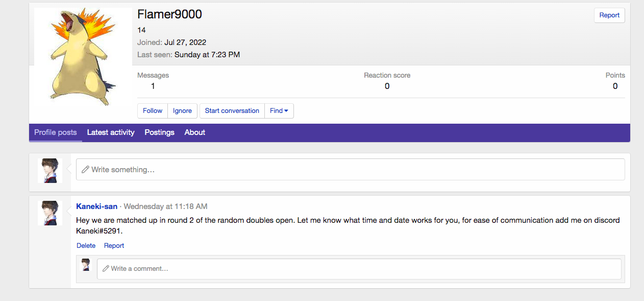
Task: Click the 'Write something…' profile post field
Action: click(351, 170)
